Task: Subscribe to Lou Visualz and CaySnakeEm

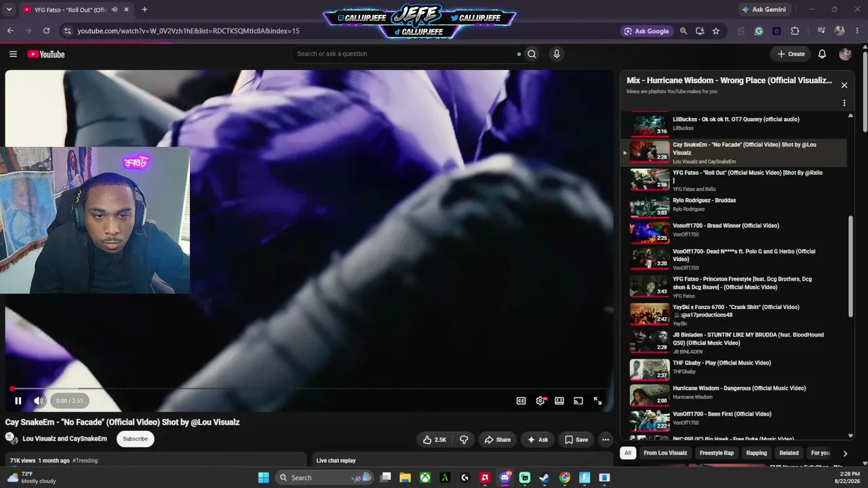Action: coord(135,439)
